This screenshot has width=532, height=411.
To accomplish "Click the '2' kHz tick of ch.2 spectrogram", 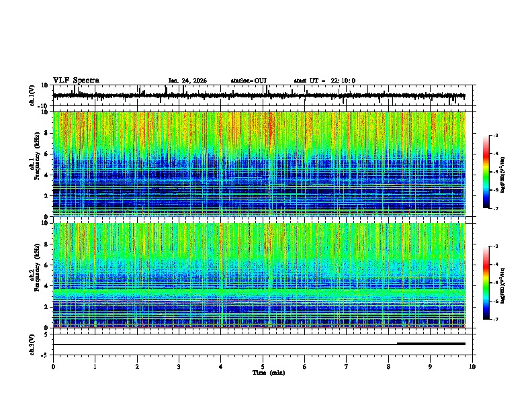I will (x=47, y=307).
